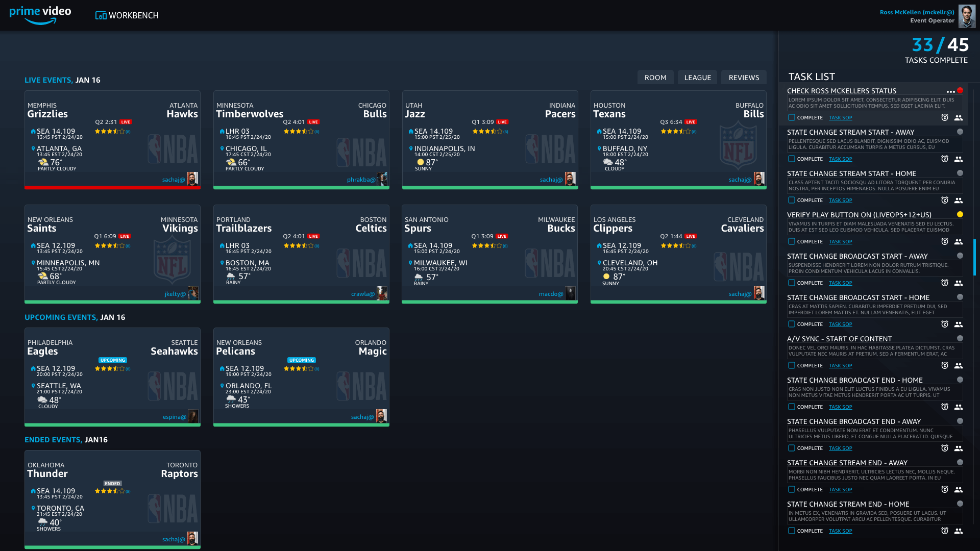The width and height of the screenshot is (980, 551).
Task: Open Task SOP for State Change Stream End - Home
Action: point(840,531)
